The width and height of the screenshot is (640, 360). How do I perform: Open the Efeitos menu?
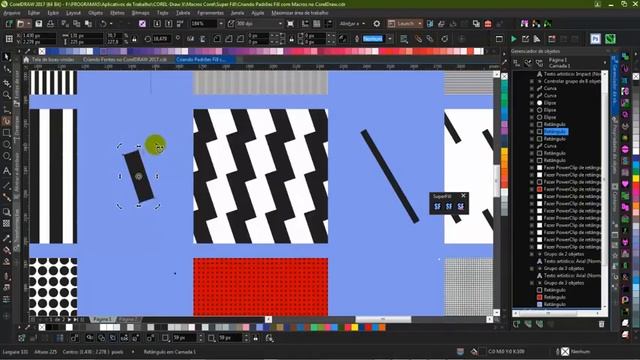coord(118,13)
